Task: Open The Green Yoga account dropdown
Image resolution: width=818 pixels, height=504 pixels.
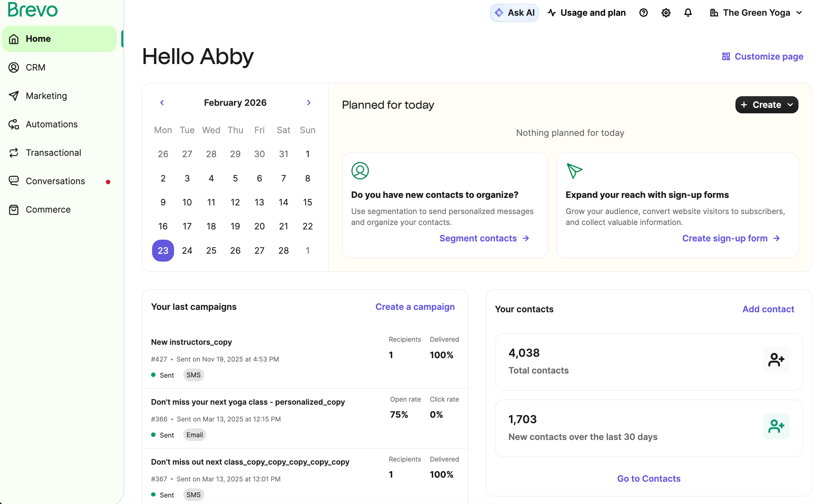Action: coord(757,13)
